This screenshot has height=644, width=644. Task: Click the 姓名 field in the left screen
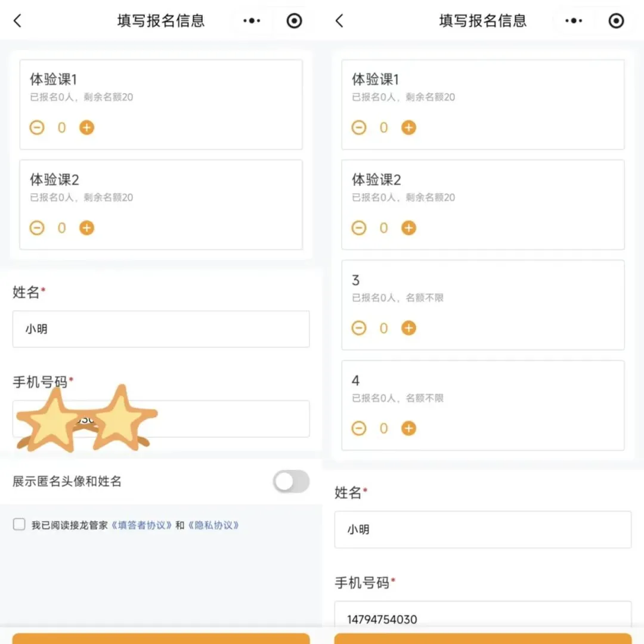[x=161, y=329]
